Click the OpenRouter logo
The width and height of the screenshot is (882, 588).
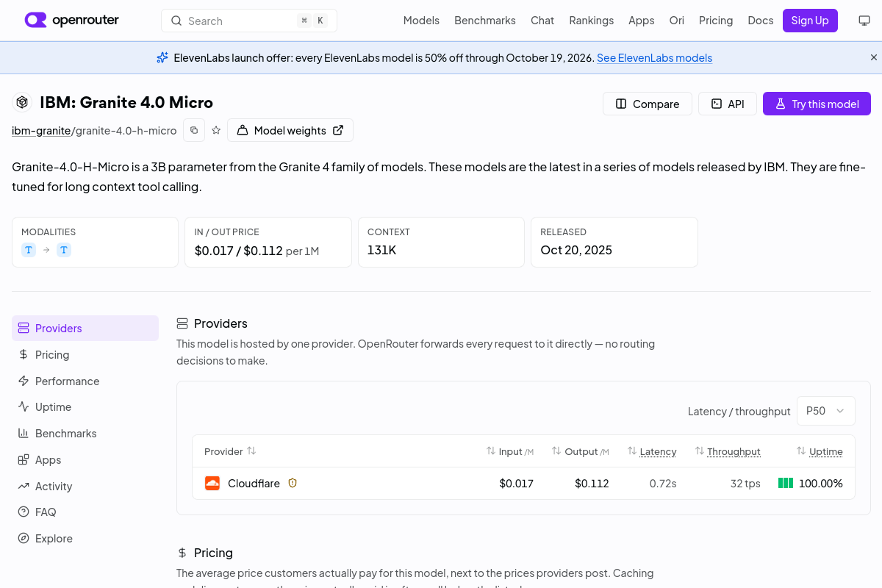(x=71, y=21)
